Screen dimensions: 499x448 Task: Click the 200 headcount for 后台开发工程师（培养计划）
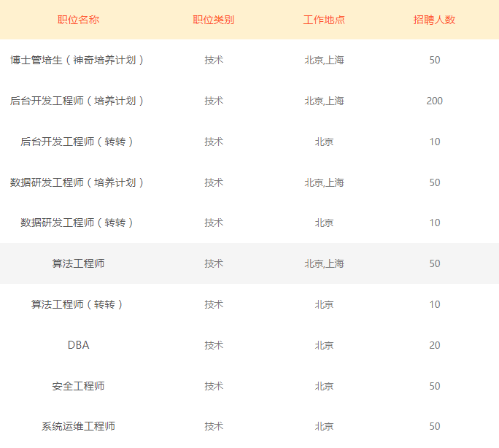(434, 101)
